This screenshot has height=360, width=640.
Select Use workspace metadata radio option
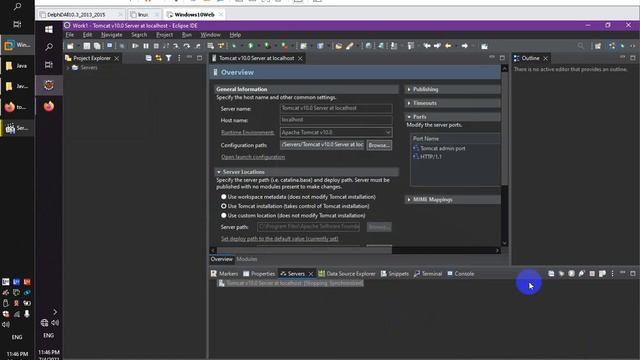coord(224,197)
